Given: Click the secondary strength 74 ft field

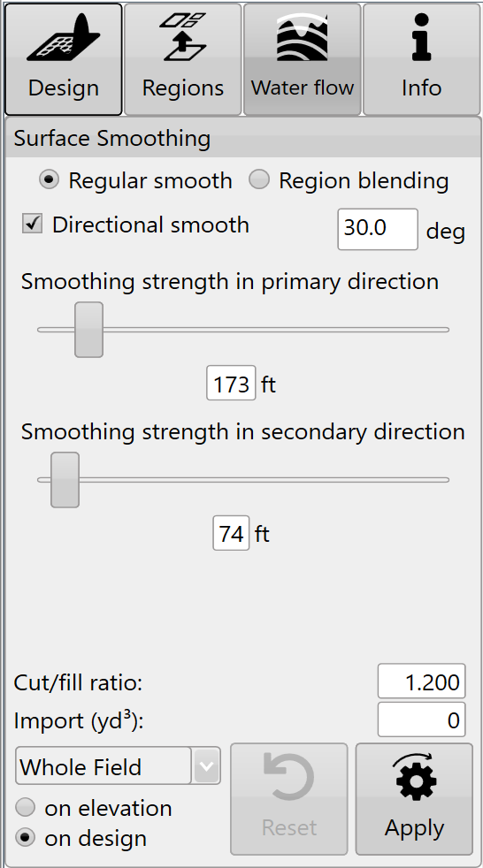Looking at the screenshot, I should coord(231,533).
